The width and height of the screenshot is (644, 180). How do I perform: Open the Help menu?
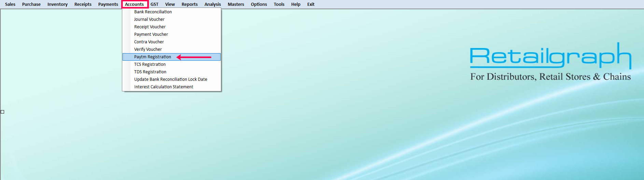tap(296, 4)
